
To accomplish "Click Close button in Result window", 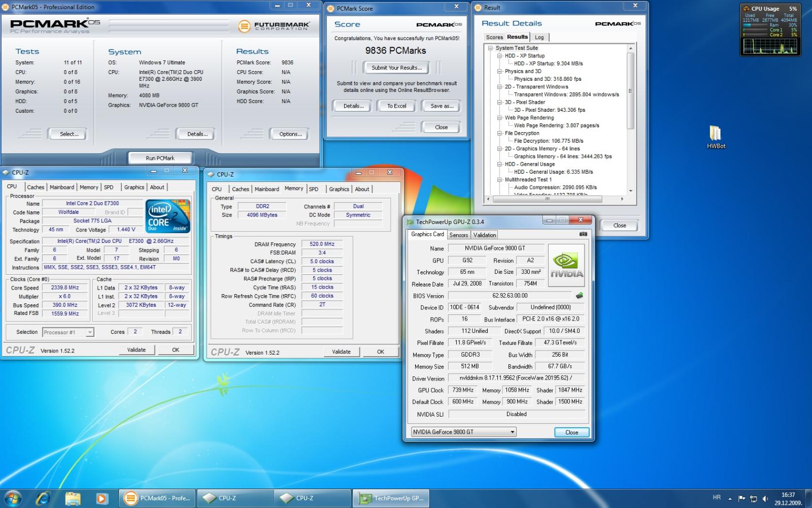I will 620,225.
